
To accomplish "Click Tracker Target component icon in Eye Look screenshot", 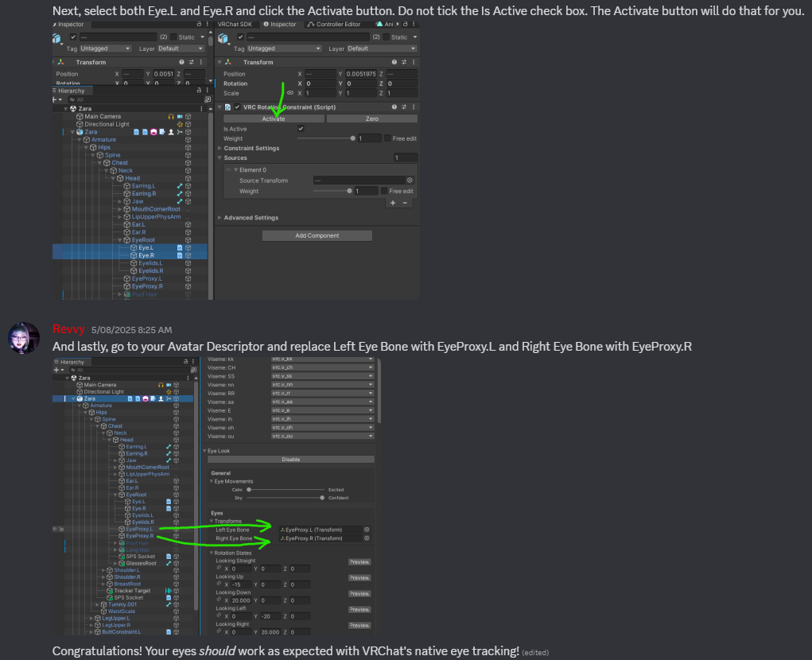I will 169,591.
